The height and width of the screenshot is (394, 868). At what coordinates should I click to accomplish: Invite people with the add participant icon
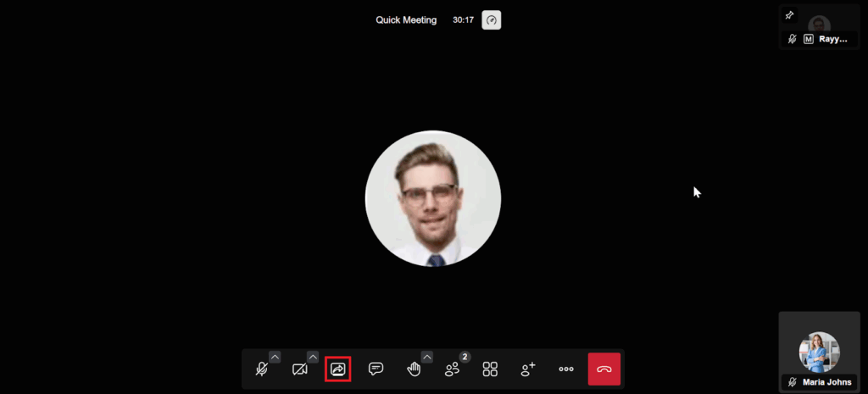point(528,369)
